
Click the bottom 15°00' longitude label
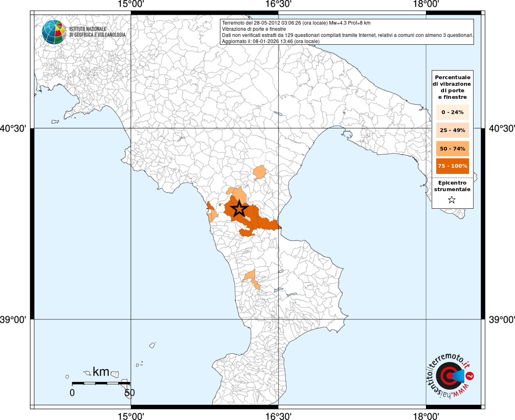(x=131, y=416)
